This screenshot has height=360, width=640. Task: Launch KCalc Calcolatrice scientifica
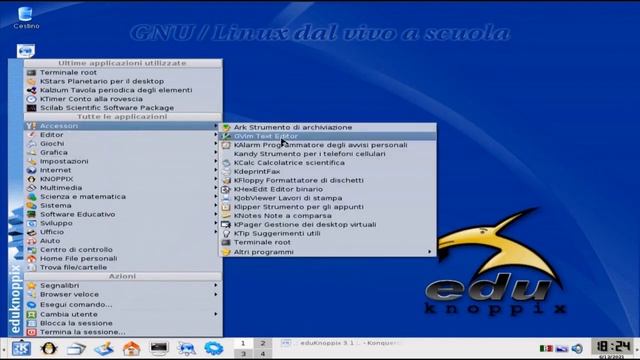328,163
